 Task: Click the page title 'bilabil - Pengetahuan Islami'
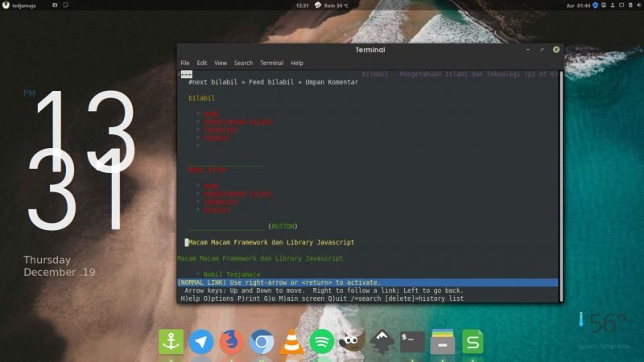click(459, 74)
